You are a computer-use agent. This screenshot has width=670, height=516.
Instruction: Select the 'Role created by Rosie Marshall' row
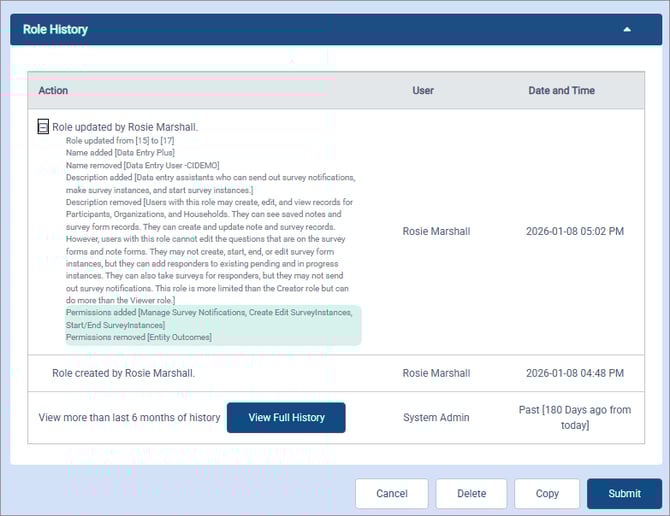[x=123, y=373]
